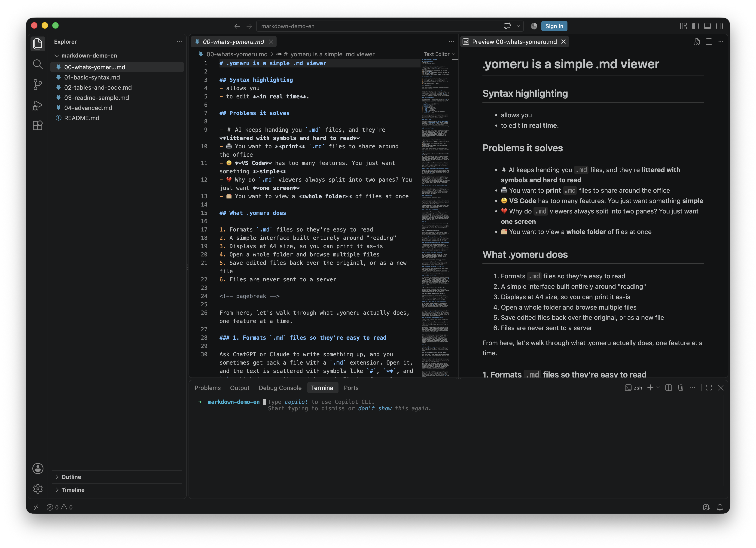
Task: Click the remote window indicator in status bar
Action: click(36, 507)
